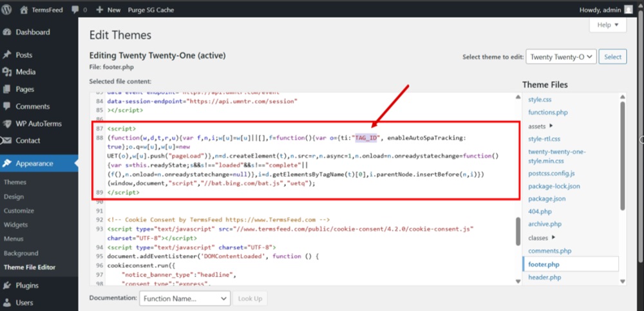Click the New link in the admin bar
Screen dimensions: 644x311
point(114,10)
